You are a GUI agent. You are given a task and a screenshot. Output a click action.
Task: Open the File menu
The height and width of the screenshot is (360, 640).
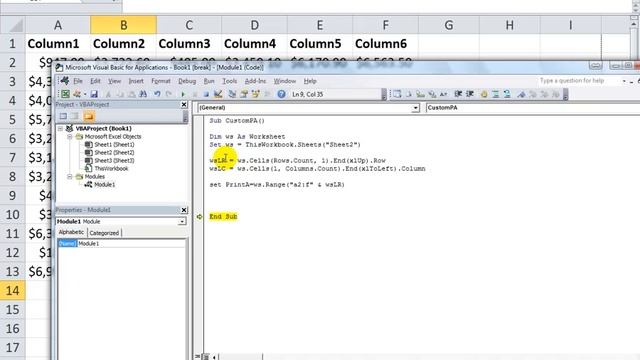pos(78,81)
